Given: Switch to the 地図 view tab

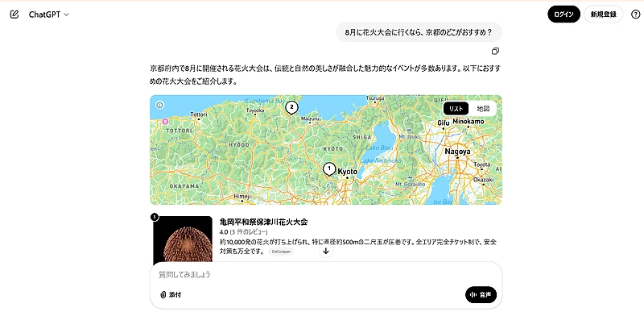Looking at the screenshot, I should 483,109.
